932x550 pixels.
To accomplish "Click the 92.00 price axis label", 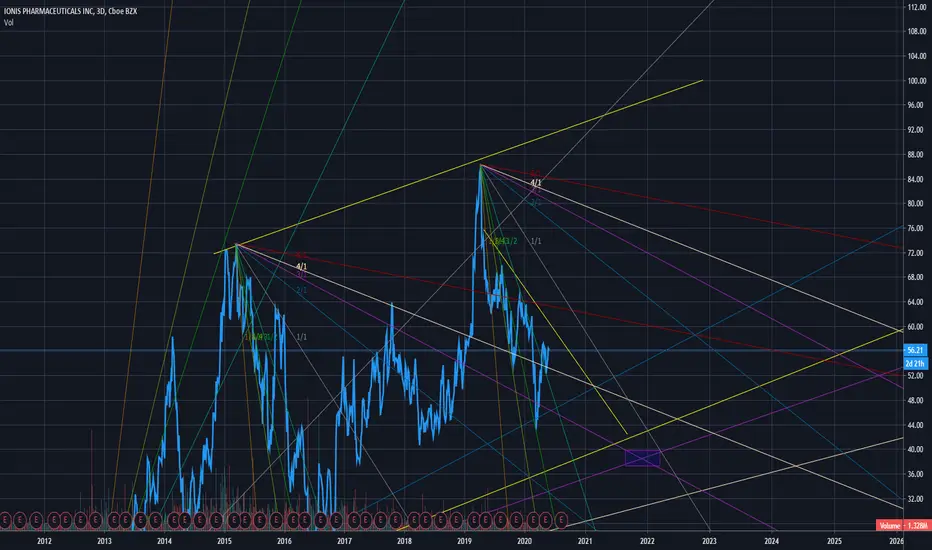I will [917, 130].
